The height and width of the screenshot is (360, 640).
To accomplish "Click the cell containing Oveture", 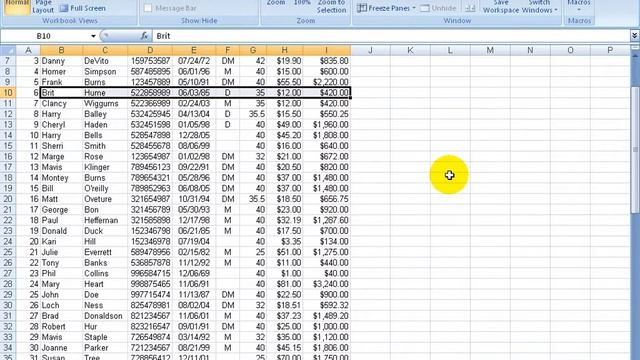I will click(105, 199).
